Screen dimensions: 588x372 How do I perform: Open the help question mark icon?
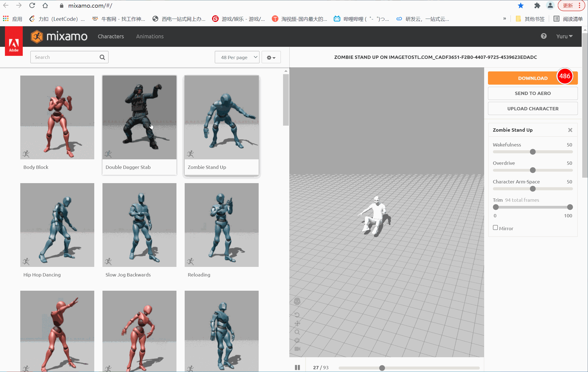544,36
